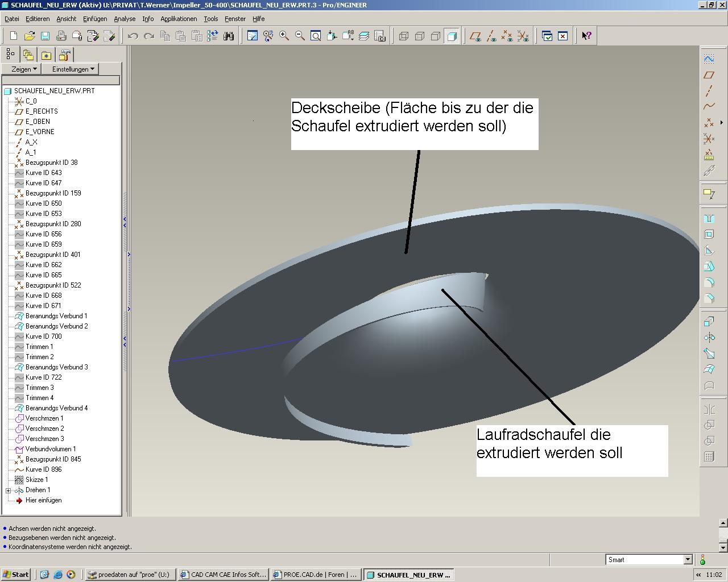The image size is (728, 582).
Task: Click the Save file toolbar icon
Action: point(45,36)
